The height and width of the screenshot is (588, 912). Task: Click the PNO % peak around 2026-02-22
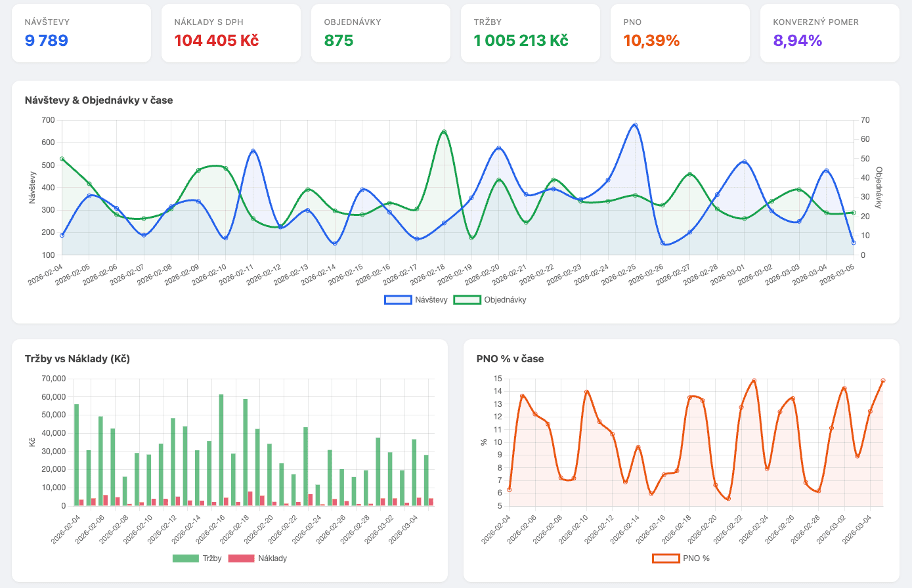click(x=753, y=381)
